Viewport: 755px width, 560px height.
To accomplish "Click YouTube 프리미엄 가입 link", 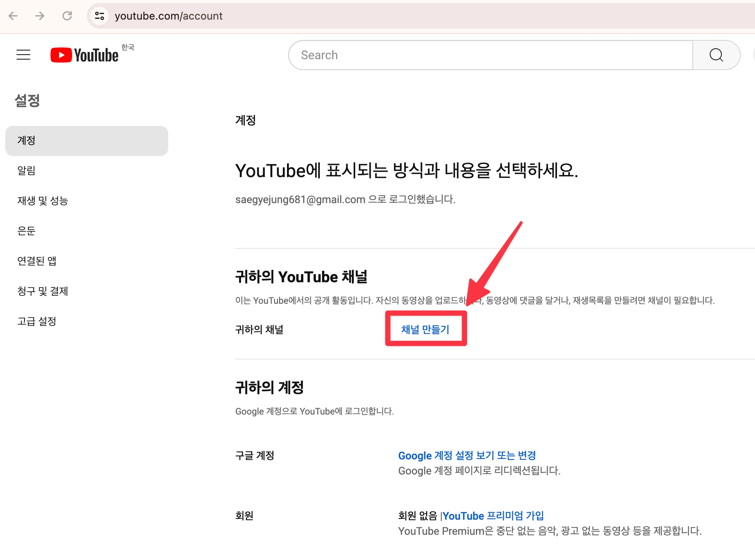I will (493, 516).
